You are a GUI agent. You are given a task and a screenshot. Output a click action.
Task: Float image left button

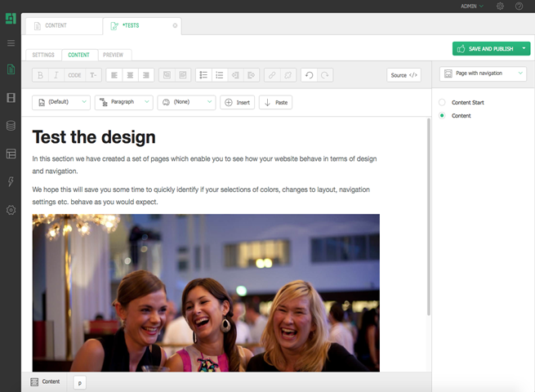167,75
